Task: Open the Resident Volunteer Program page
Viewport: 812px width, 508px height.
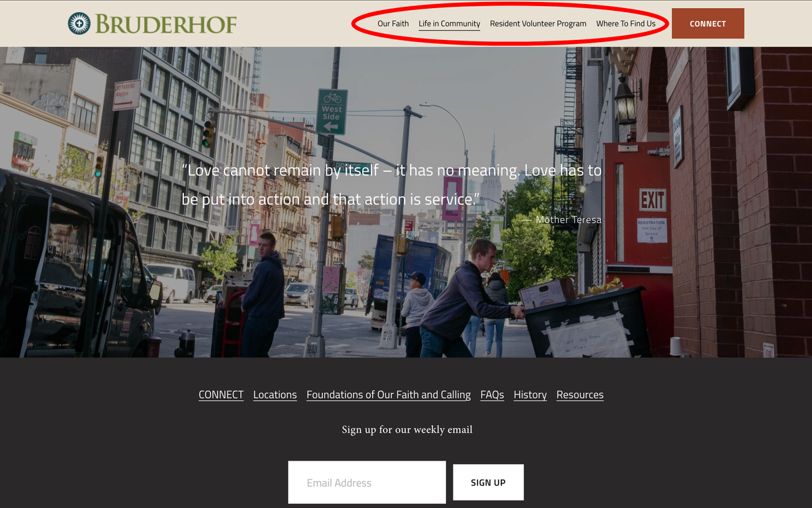Action: click(538, 24)
